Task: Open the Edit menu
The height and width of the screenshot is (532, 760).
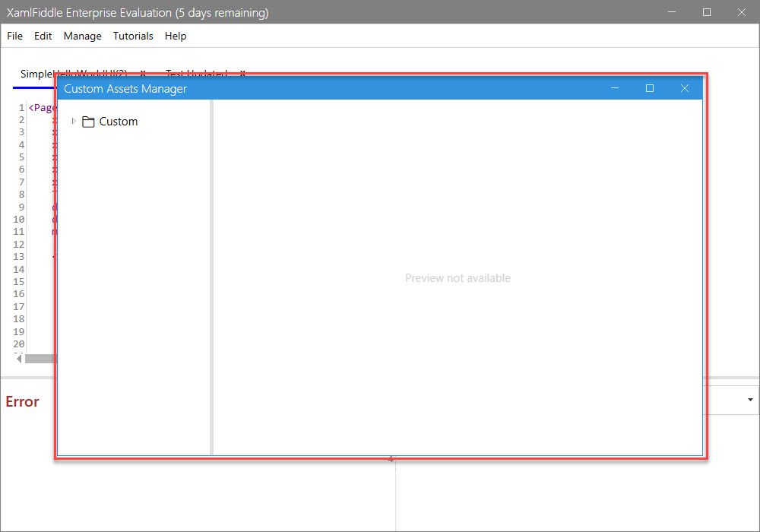Action: click(x=43, y=36)
